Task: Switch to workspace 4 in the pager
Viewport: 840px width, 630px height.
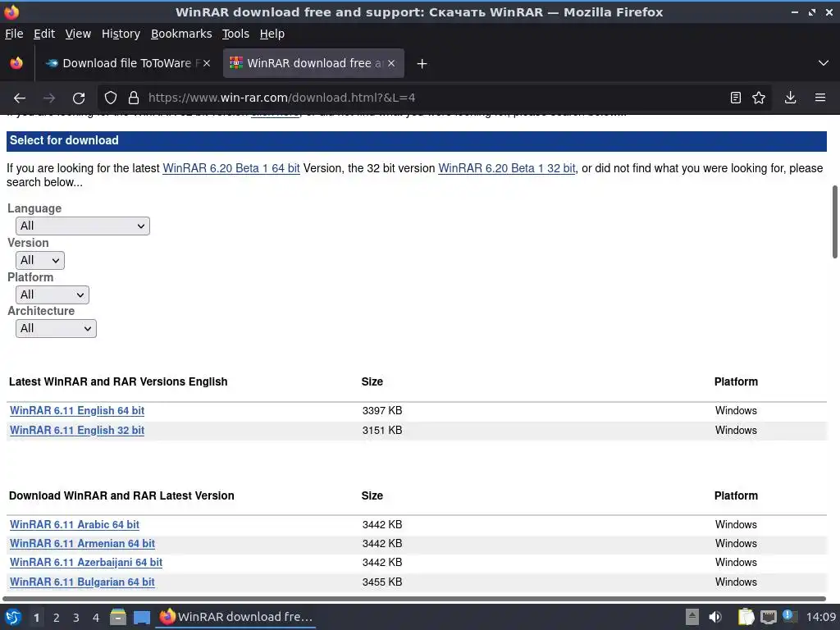Action: click(x=96, y=618)
